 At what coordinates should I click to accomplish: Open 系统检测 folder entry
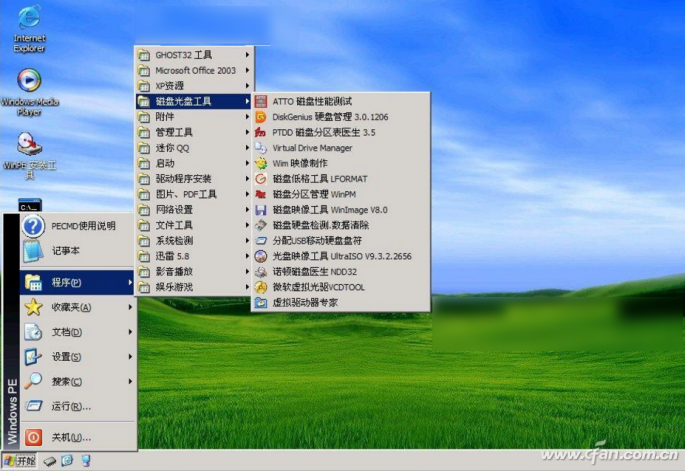194,241
